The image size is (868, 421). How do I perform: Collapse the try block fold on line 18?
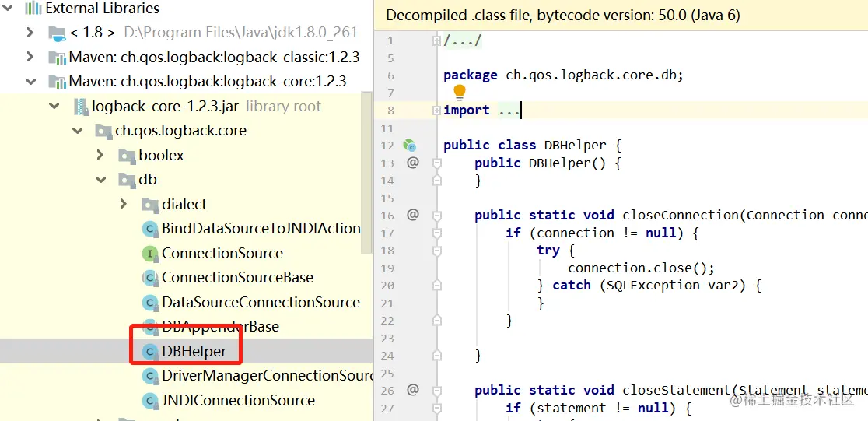tap(437, 251)
